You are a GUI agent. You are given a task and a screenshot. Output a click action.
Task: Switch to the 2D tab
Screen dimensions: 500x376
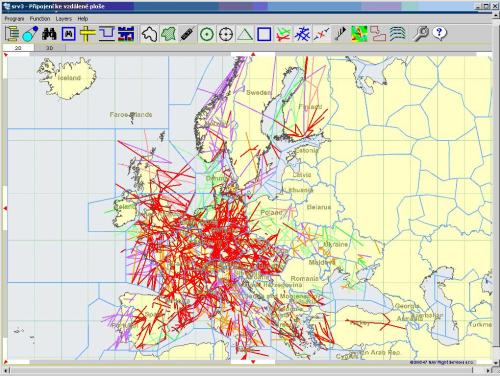[x=18, y=48]
